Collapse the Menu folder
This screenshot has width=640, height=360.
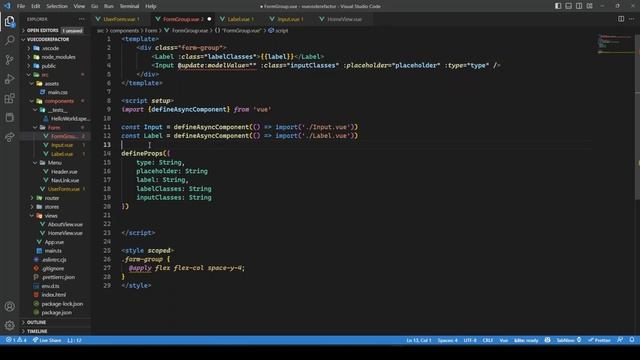tap(55, 162)
